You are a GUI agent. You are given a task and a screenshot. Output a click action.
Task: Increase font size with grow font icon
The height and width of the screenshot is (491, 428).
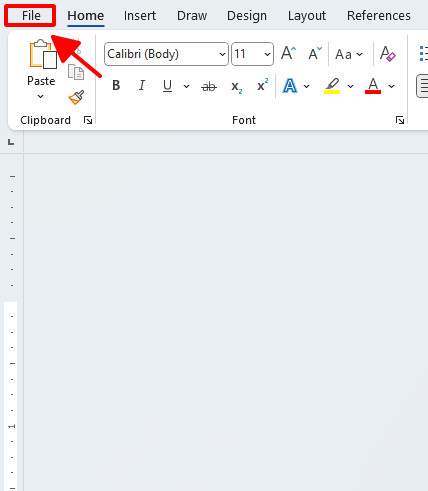288,53
